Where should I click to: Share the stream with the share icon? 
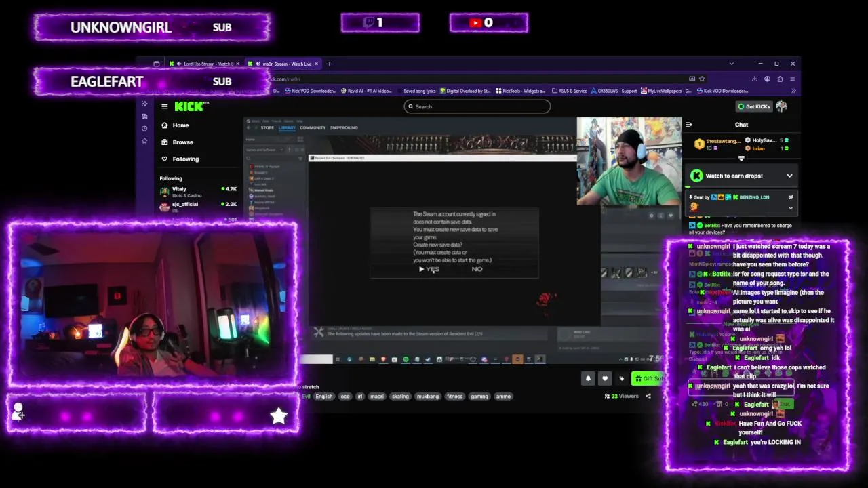point(648,396)
